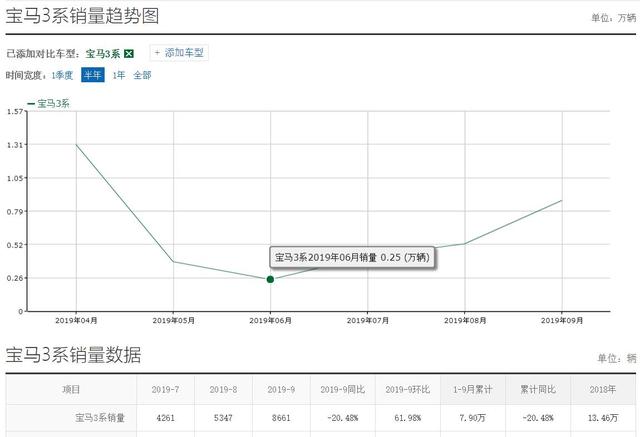Click the 2018年 column header
Viewport: 640px width, 437px height.
(603, 390)
